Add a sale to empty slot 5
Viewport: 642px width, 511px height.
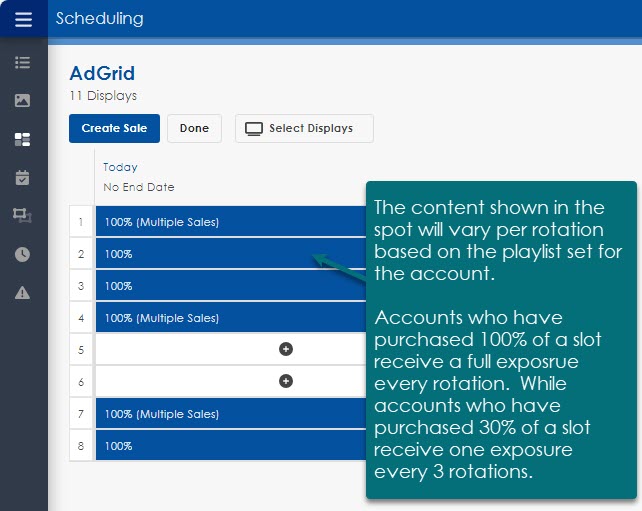(x=285, y=349)
